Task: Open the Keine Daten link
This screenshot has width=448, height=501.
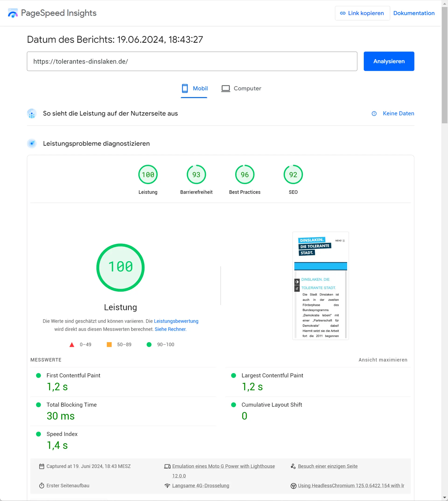Action: [398, 114]
